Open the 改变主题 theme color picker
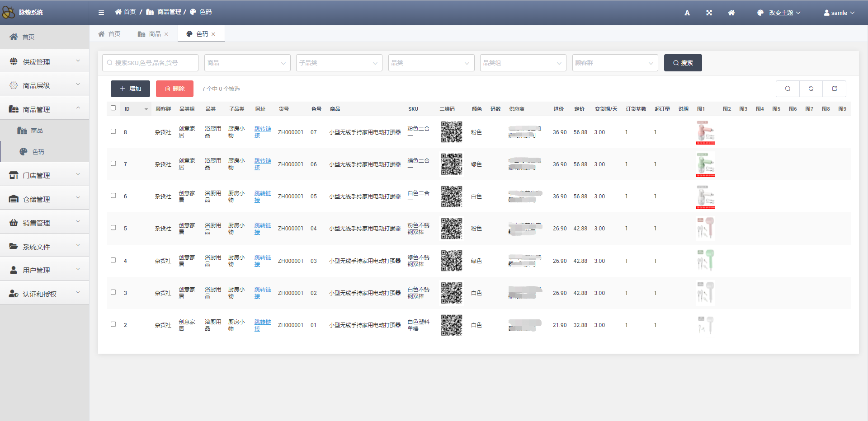This screenshot has width=868, height=421. [779, 13]
